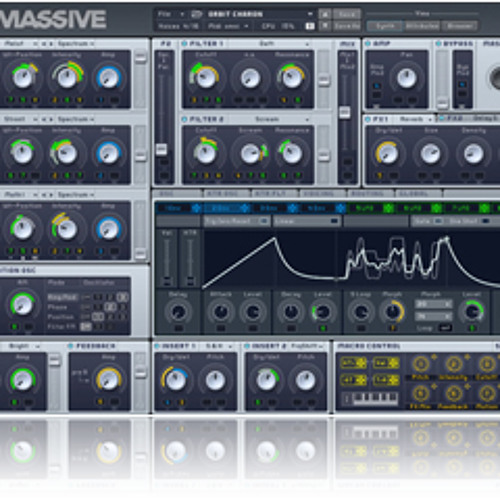Switch to the ROUTING tab
The image size is (500, 500).
pyautogui.click(x=370, y=194)
